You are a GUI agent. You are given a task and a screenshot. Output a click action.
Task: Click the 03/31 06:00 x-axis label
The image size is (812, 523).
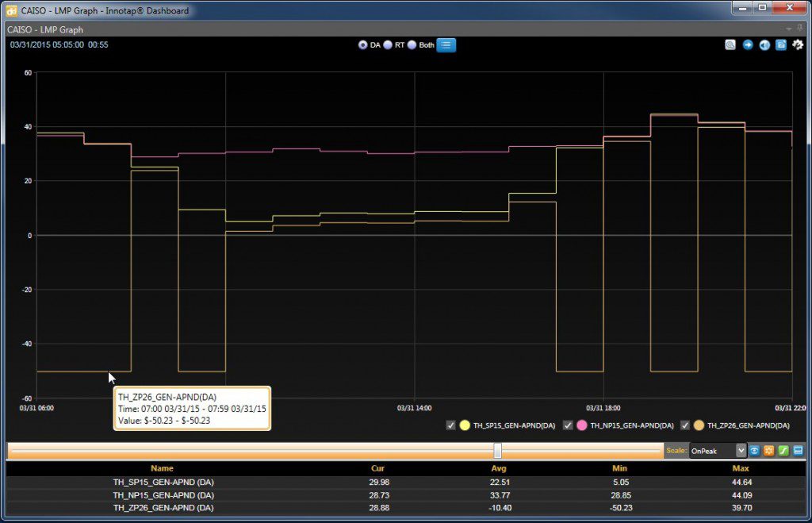click(36, 408)
